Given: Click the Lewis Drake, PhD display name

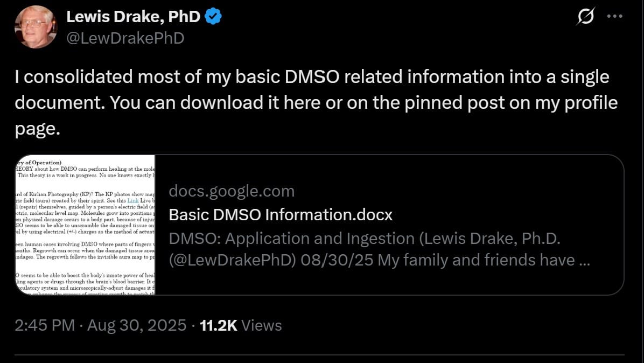Looking at the screenshot, I should pyautogui.click(x=133, y=17).
